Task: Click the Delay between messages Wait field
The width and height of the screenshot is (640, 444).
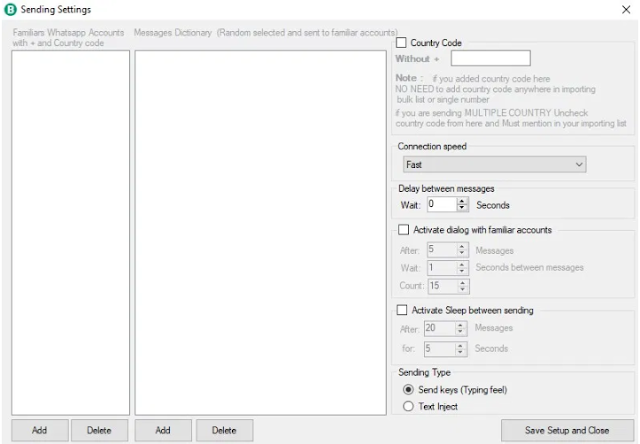Action: [x=442, y=204]
